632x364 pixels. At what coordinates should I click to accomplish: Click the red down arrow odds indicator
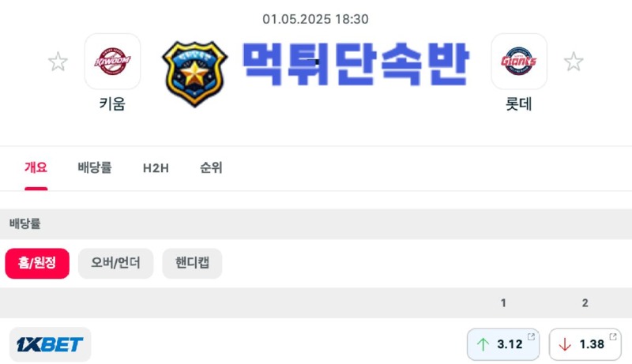[565, 344]
